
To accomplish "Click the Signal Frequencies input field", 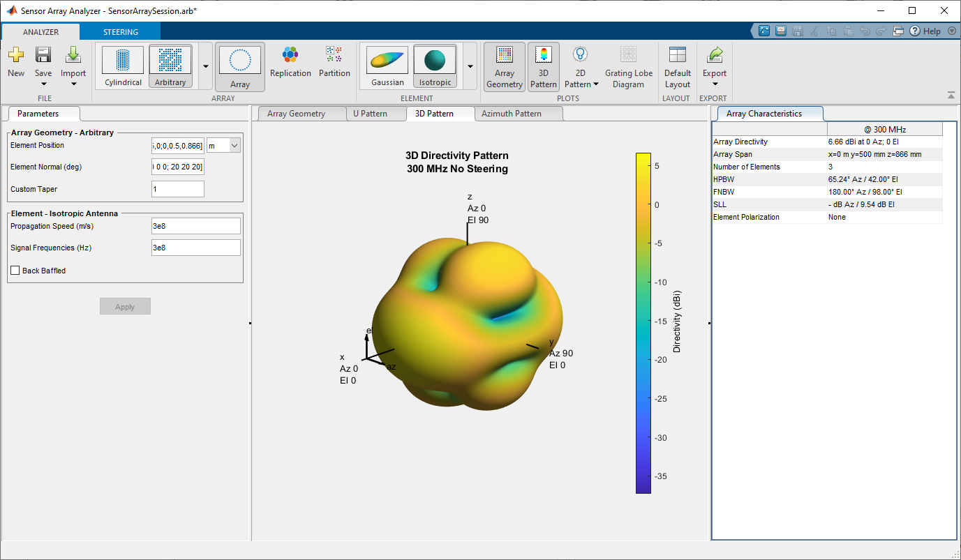I will pyautogui.click(x=195, y=248).
